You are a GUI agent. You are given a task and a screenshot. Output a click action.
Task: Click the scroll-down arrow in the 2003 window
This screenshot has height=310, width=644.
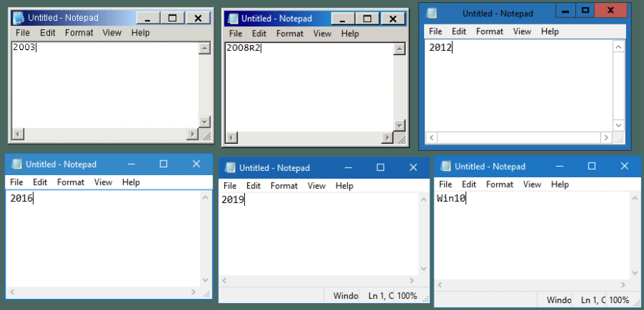coord(204,122)
